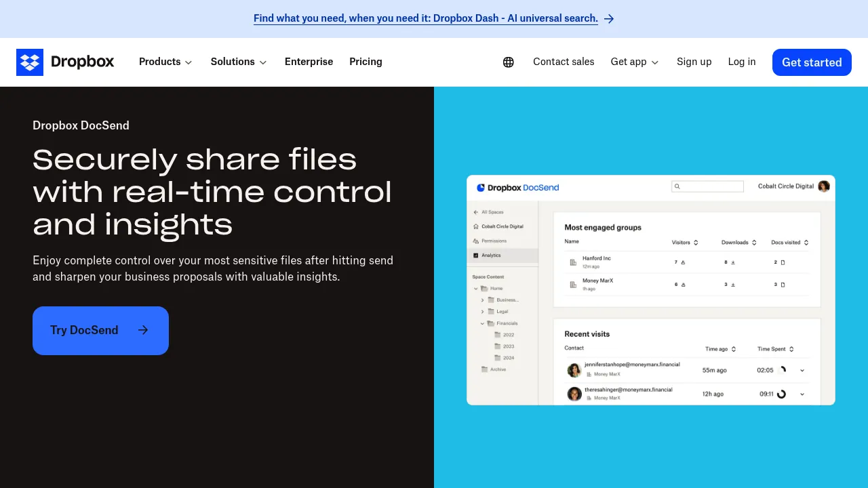Click the Sign up link
Image resolution: width=868 pixels, height=488 pixels.
[x=694, y=62]
